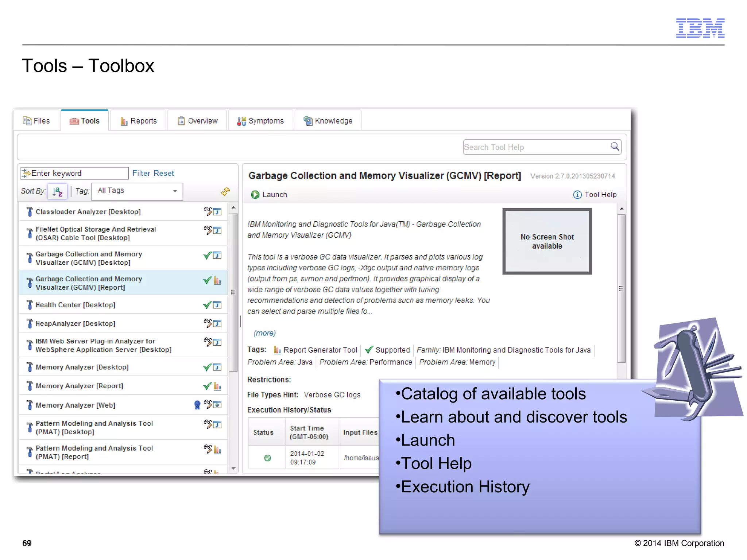
Task: Go to the Symptoms tab
Action: tap(260, 121)
